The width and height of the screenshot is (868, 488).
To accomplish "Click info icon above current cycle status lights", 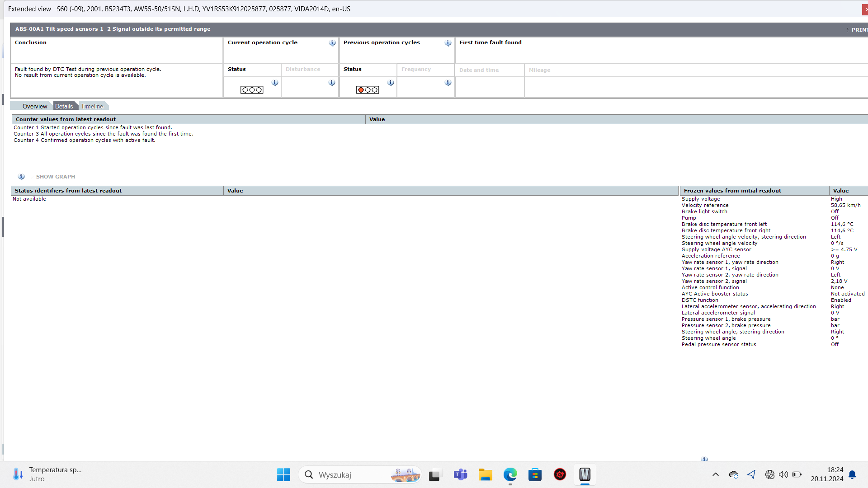I will point(275,83).
